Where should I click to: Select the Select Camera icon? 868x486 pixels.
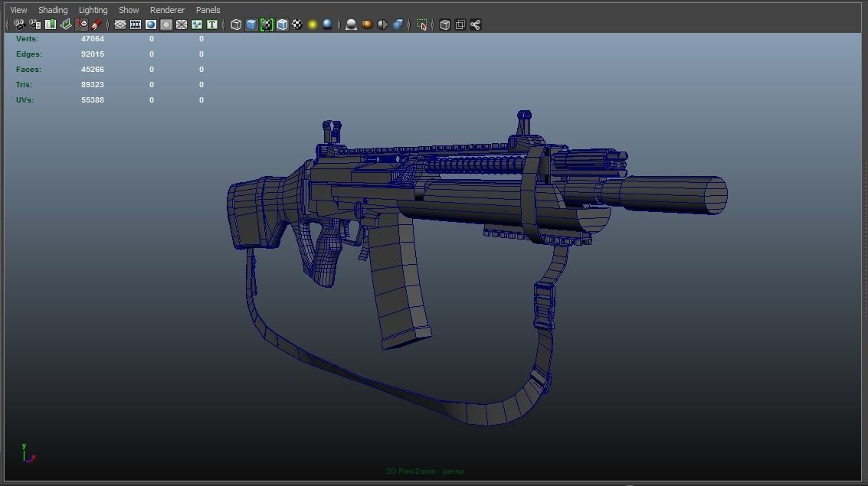point(19,24)
